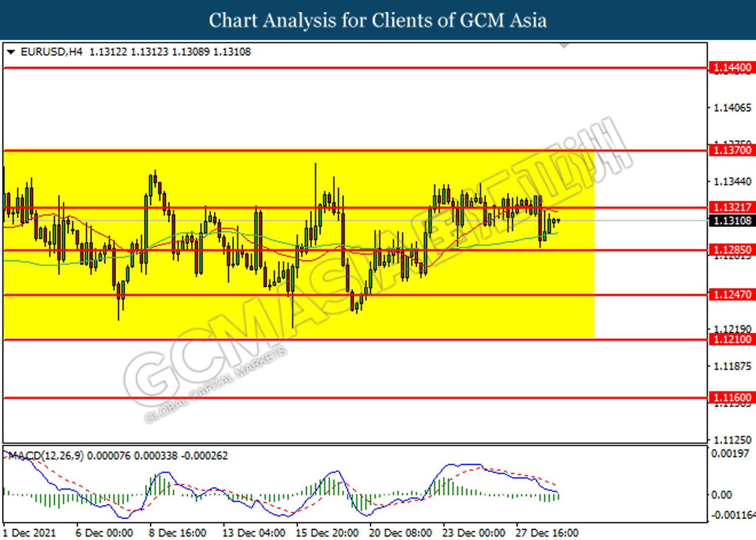Click the 27 Dec 16:00 time label
Image resolution: width=756 pixels, height=540 pixels.
pos(547,533)
